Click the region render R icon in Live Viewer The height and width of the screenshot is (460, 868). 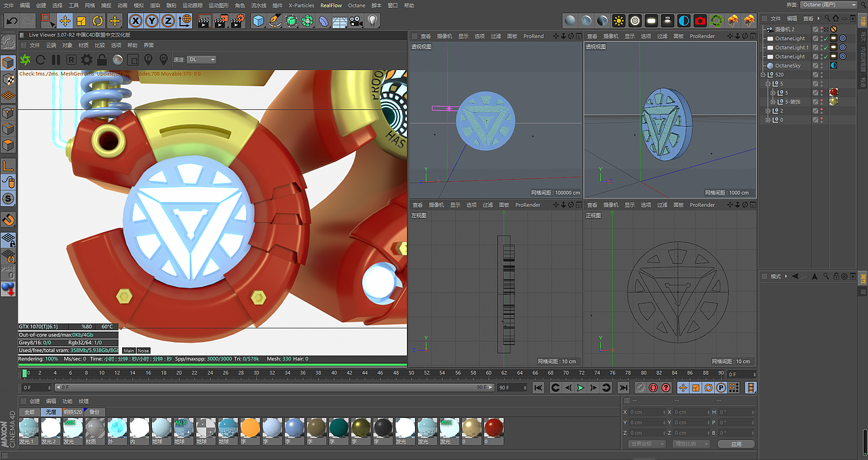tap(72, 61)
